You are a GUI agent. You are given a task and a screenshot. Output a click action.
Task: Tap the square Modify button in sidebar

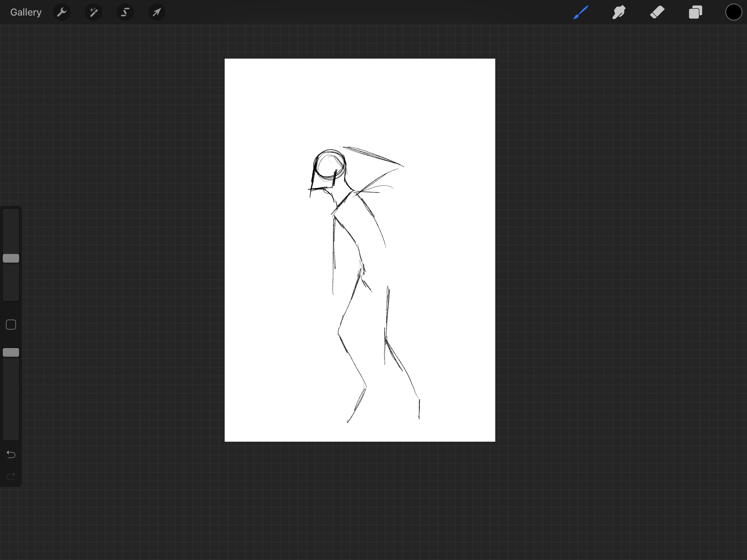[11, 325]
